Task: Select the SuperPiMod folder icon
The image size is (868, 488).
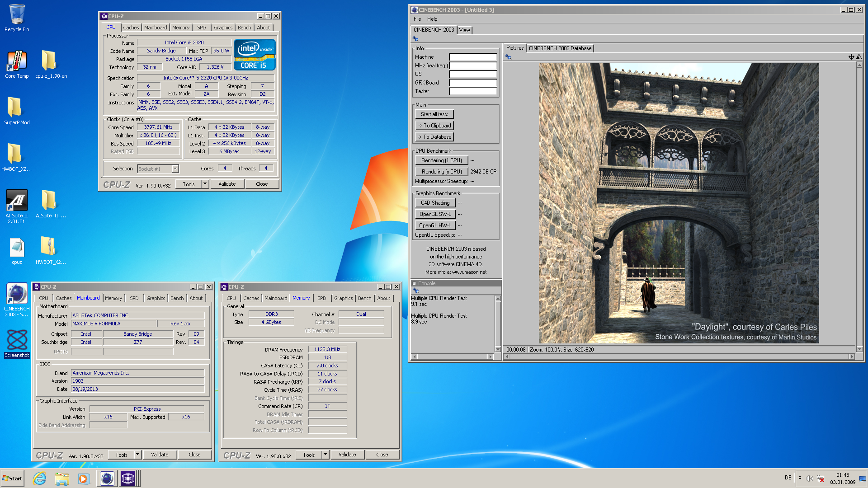Action: [x=17, y=111]
